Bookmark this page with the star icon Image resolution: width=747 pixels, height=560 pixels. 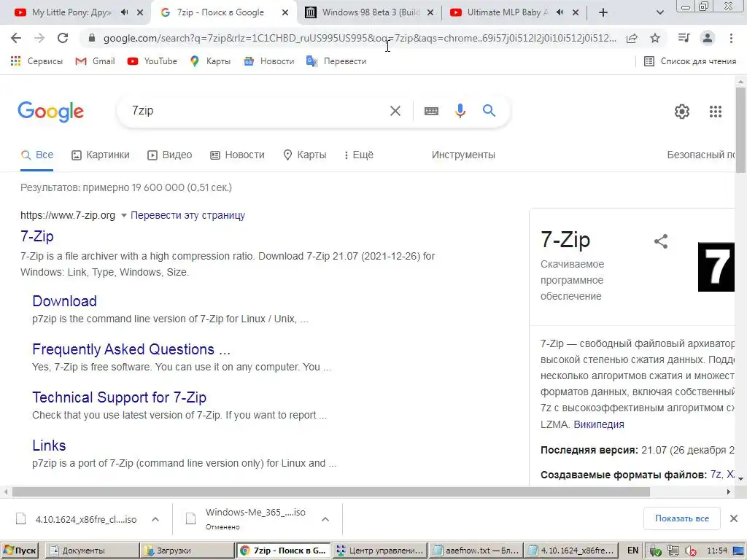(655, 38)
